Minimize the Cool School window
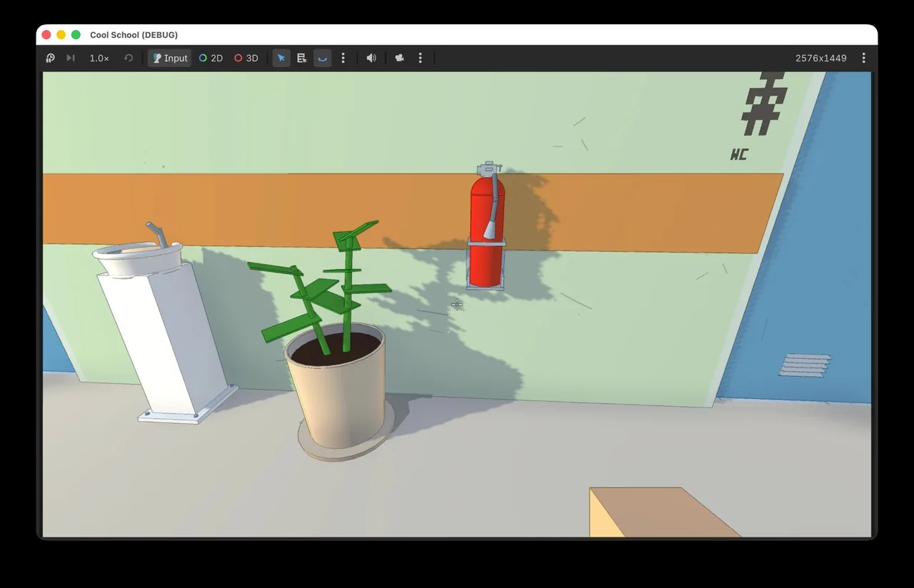The width and height of the screenshot is (914, 588). (61, 35)
